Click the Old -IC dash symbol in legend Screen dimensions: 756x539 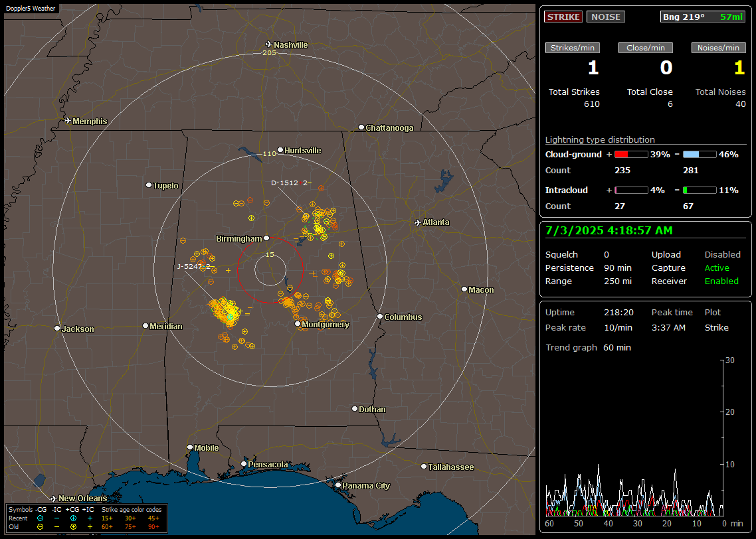(57, 527)
